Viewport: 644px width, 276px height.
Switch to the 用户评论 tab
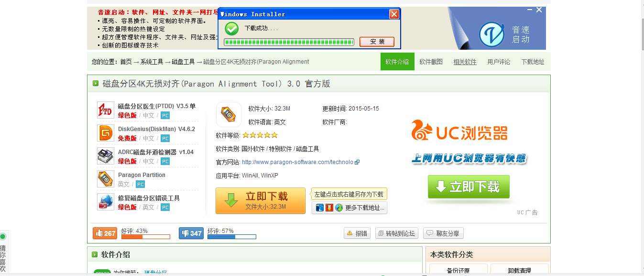[x=499, y=62]
